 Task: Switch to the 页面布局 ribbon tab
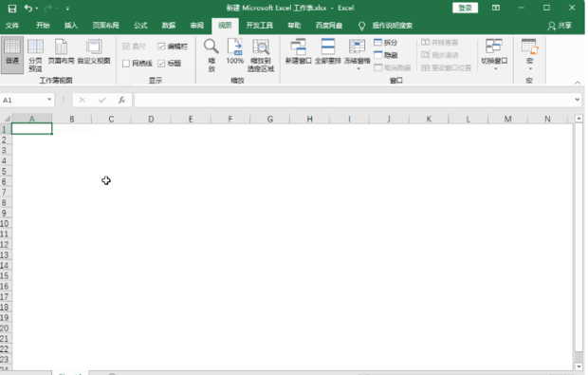(106, 26)
